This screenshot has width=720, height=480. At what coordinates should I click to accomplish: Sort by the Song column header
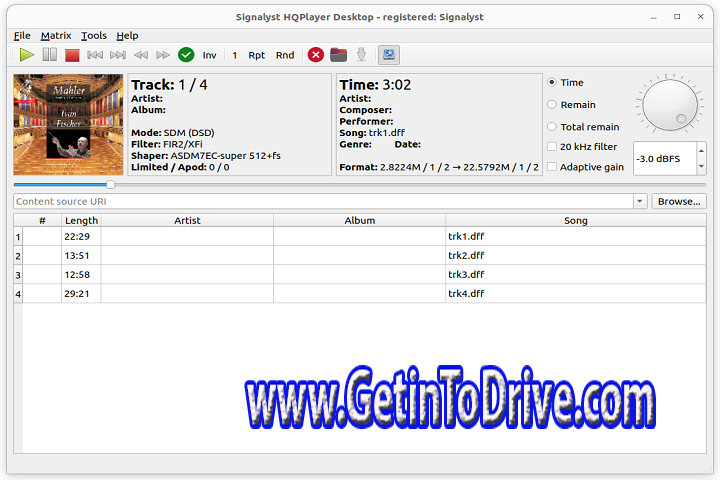[x=575, y=220]
